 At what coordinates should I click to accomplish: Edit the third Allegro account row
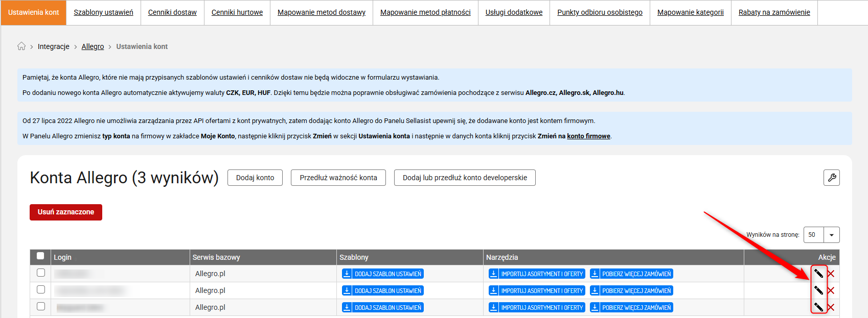pyautogui.click(x=818, y=307)
